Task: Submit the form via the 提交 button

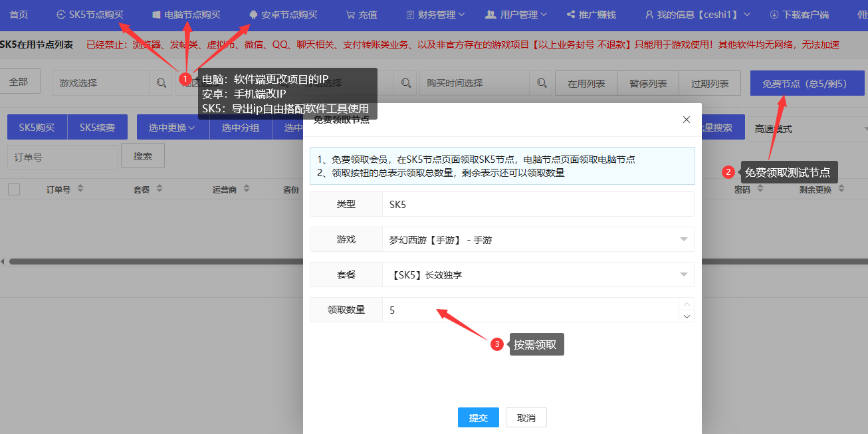Action: 478,417
